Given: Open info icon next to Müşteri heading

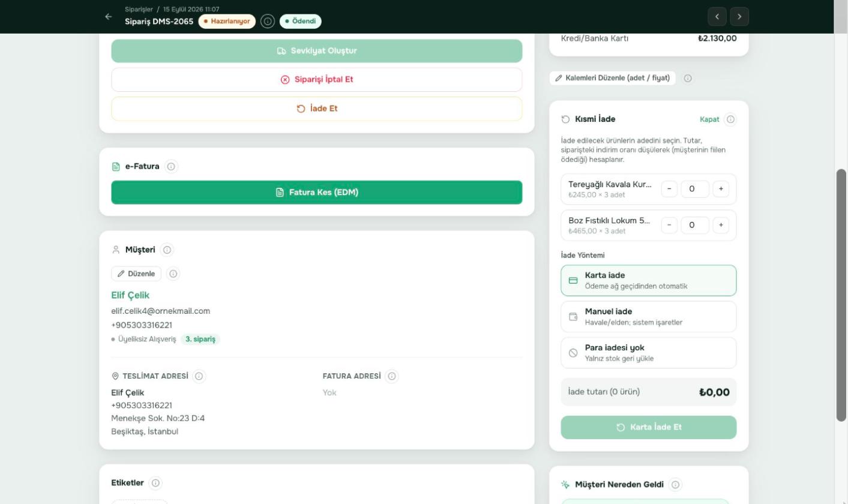Looking at the screenshot, I should point(167,250).
